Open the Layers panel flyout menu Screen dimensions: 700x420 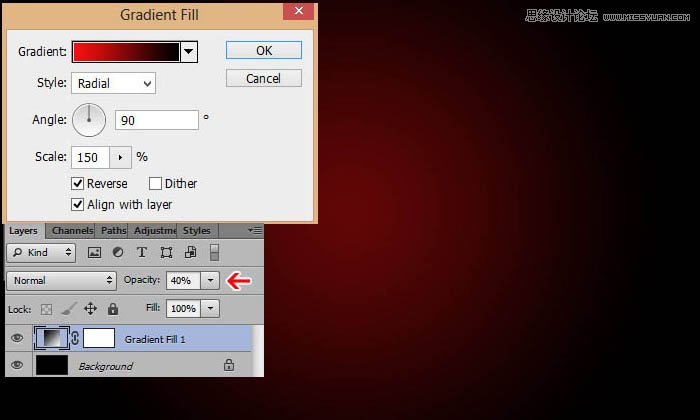pyautogui.click(x=255, y=230)
